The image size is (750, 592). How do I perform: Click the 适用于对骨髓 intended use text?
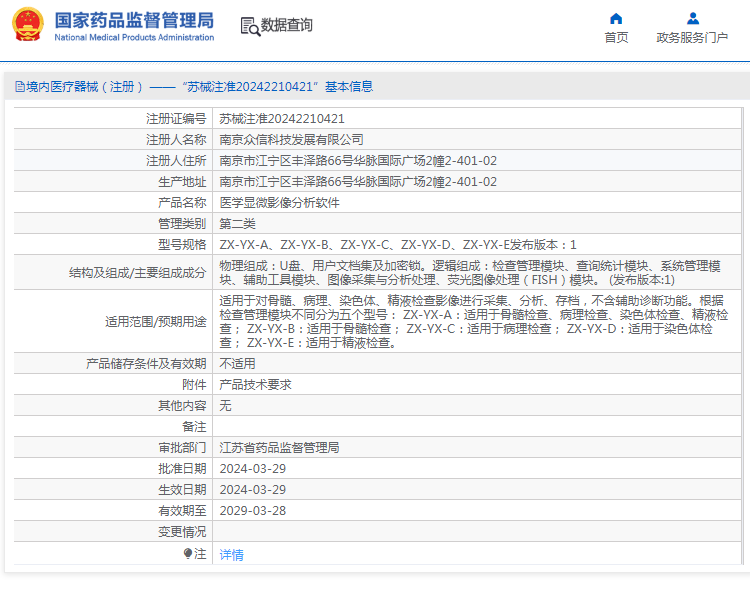pyautogui.click(x=474, y=321)
